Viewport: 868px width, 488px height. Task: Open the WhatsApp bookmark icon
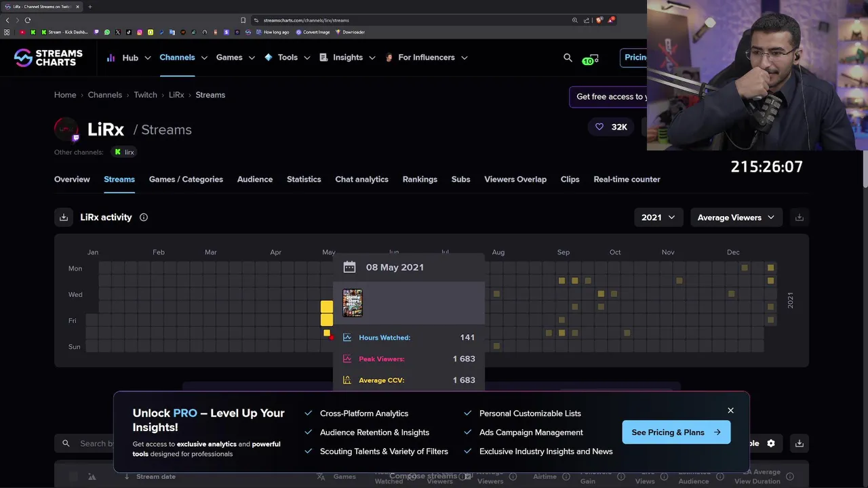pyautogui.click(x=107, y=32)
